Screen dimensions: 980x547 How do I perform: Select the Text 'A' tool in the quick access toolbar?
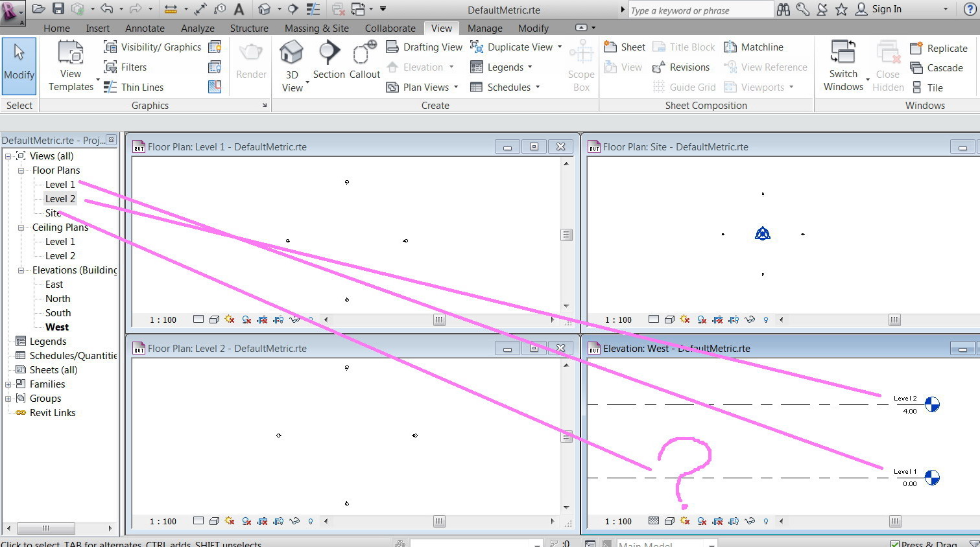pos(239,9)
